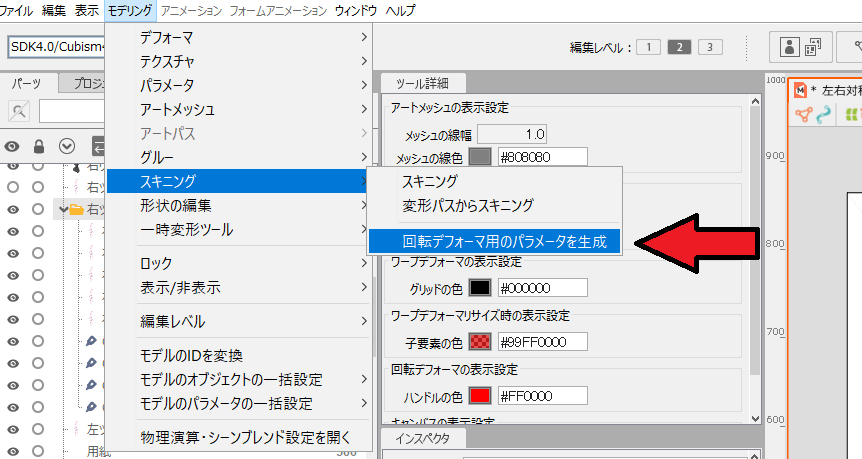Screen dimensions: 862x459
Task: Open the ファイル menu
Action: 16,10
